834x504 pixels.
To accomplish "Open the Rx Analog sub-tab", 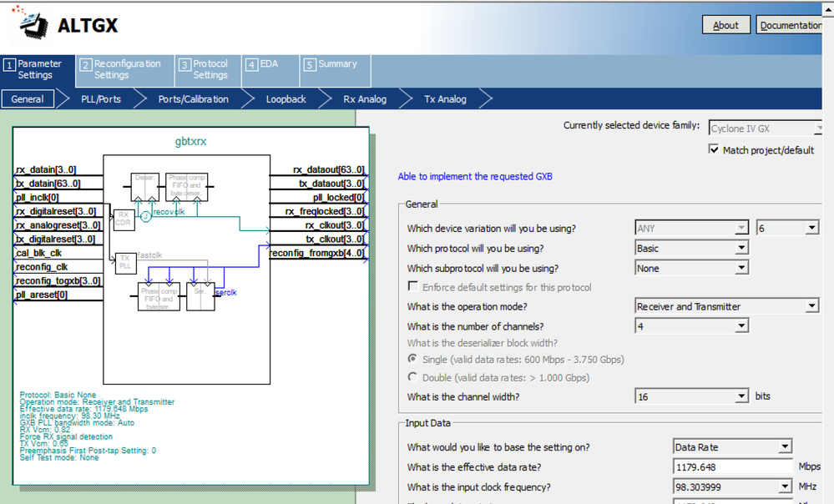I will [365, 99].
